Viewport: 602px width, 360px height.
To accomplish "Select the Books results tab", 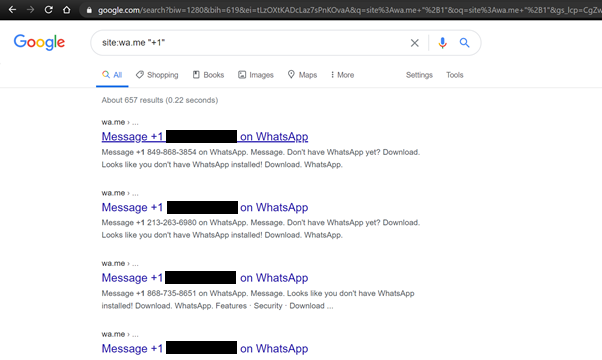I will coord(208,75).
